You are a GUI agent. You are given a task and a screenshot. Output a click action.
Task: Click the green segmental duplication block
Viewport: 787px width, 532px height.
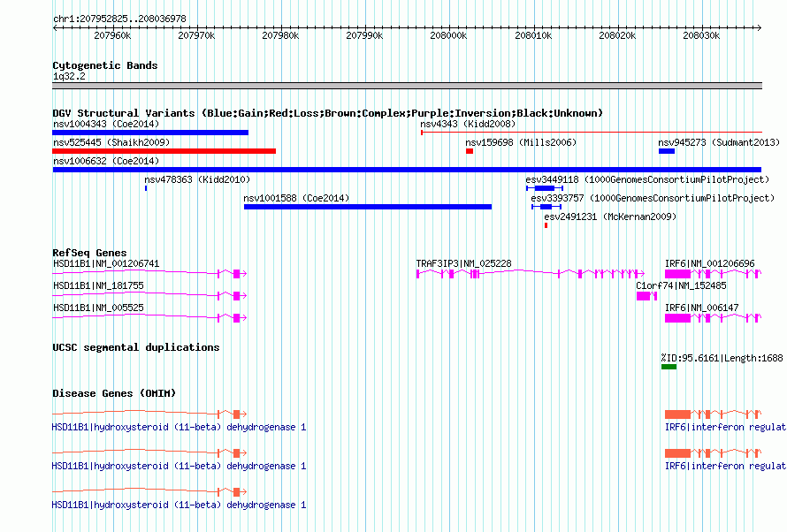pyautogui.click(x=669, y=367)
